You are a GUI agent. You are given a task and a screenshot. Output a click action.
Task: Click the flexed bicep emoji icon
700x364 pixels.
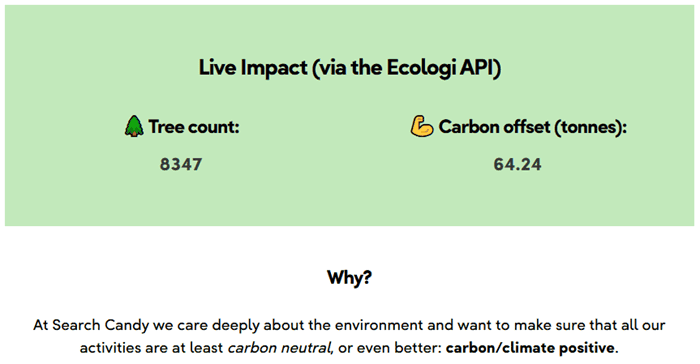pos(422,126)
